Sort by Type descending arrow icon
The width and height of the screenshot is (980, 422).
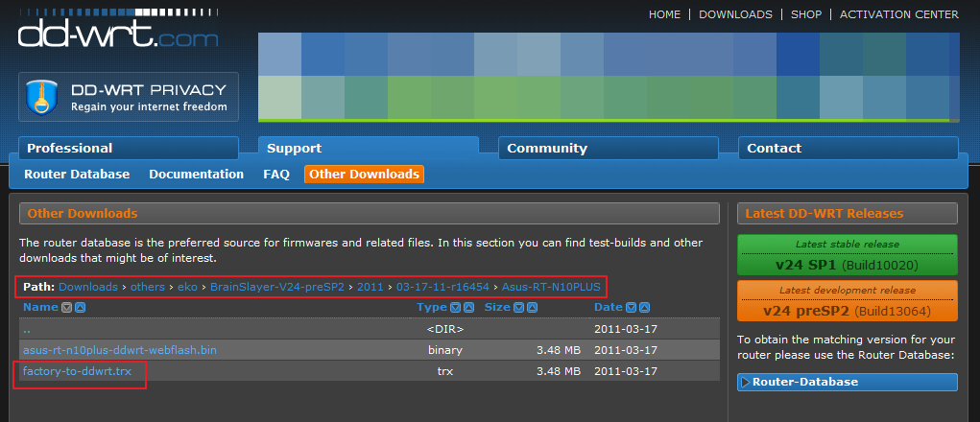click(456, 307)
